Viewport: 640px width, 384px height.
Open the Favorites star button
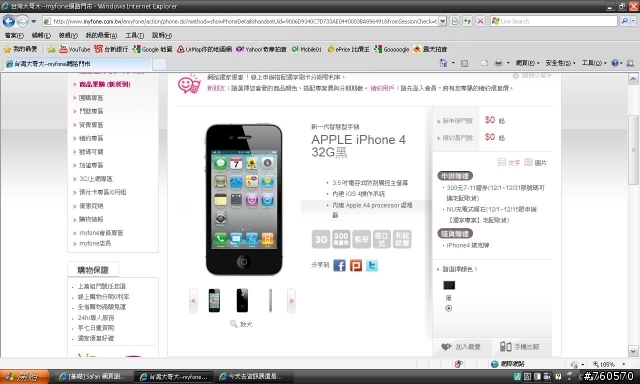[20, 49]
